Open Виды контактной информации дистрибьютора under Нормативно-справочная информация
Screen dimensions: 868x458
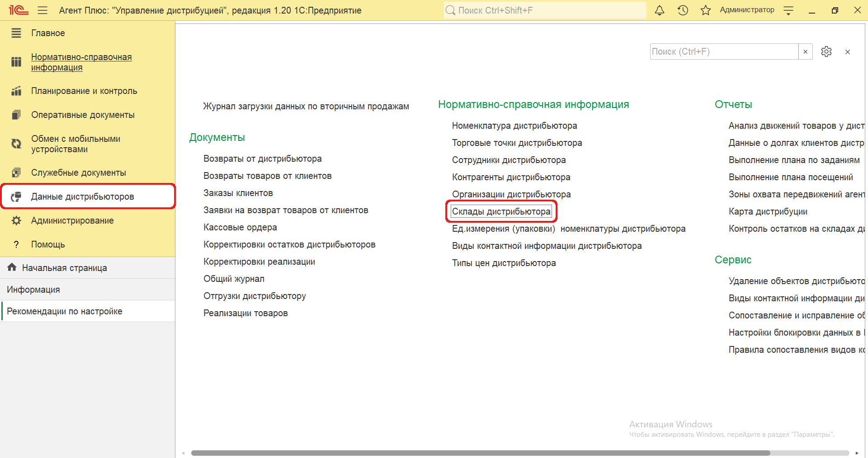coord(547,246)
